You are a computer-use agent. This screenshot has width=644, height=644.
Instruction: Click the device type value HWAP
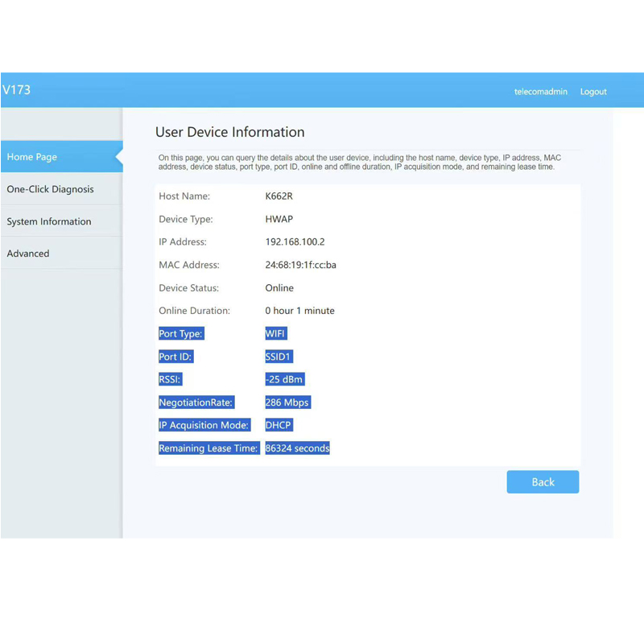pos(279,219)
